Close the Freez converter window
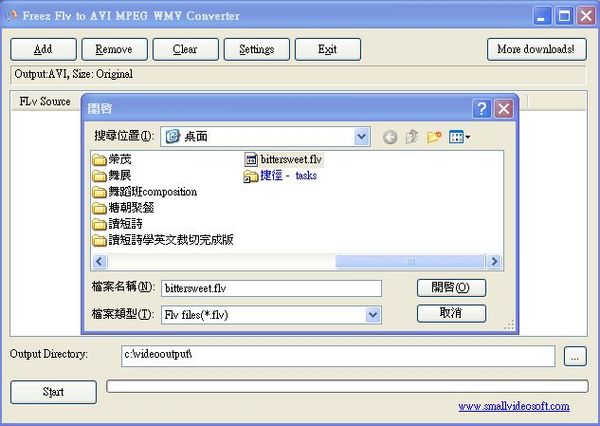The width and height of the screenshot is (600, 426). coord(586,16)
